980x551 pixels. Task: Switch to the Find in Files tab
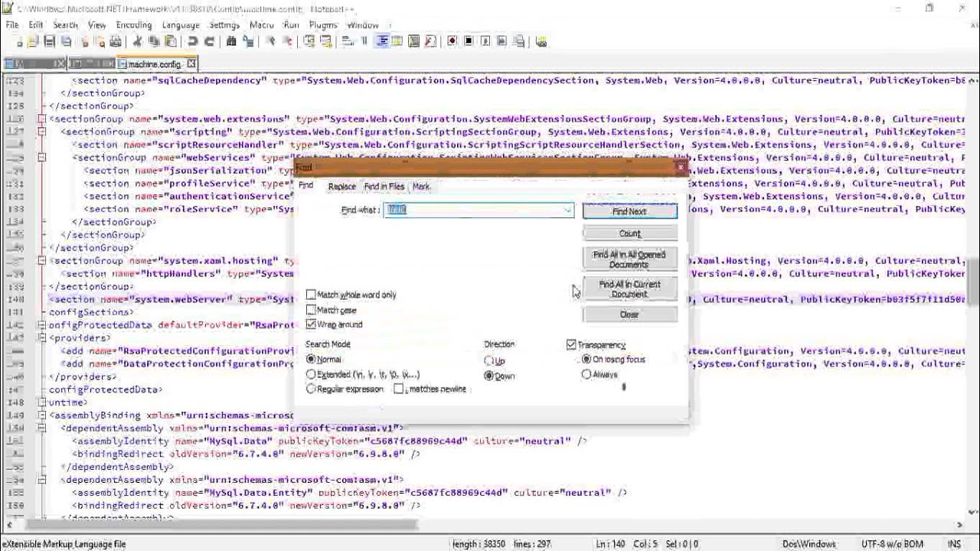384,187
